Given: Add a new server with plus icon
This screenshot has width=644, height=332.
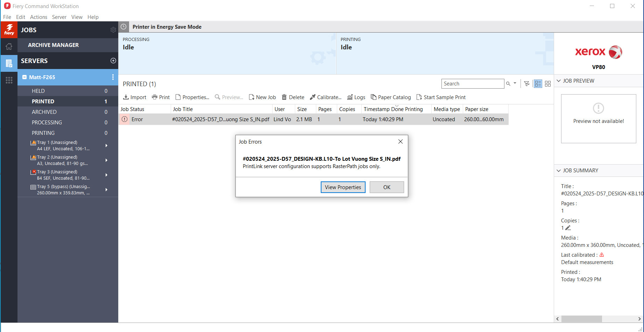Looking at the screenshot, I should 113,61.
